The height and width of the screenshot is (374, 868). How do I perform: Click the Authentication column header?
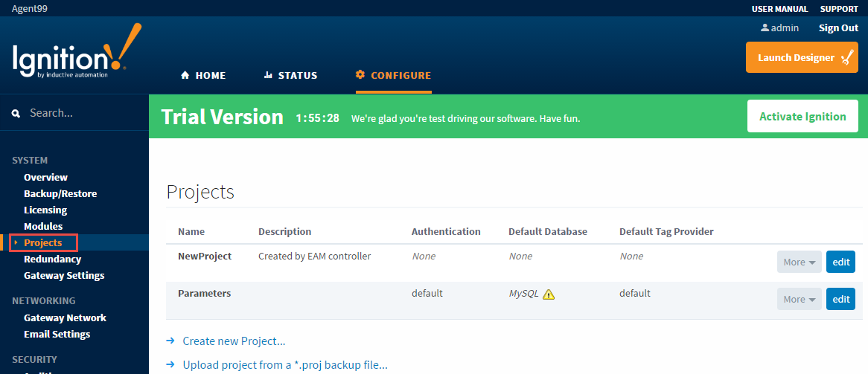coord(446,231)
